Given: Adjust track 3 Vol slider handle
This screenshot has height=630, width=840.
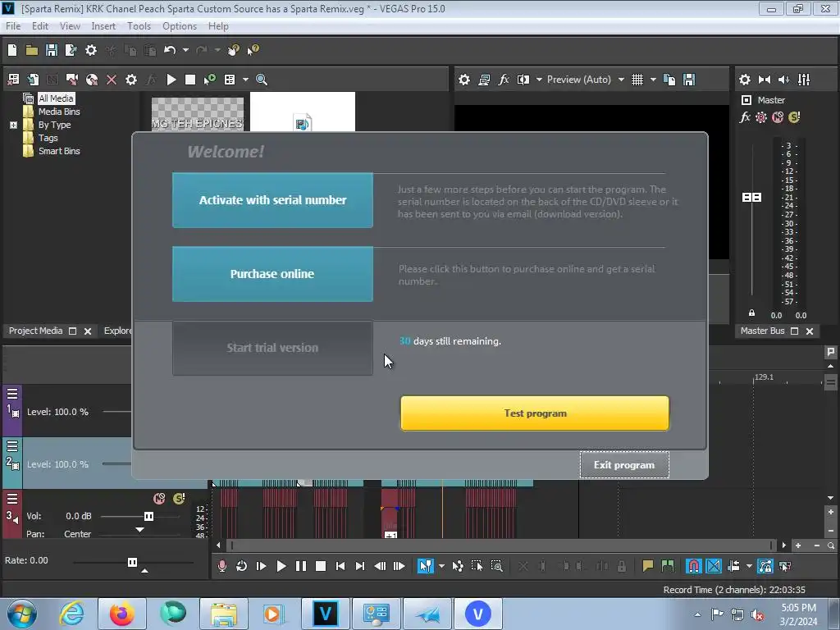Looking at the screenshot, I should (x=149, y=517).
